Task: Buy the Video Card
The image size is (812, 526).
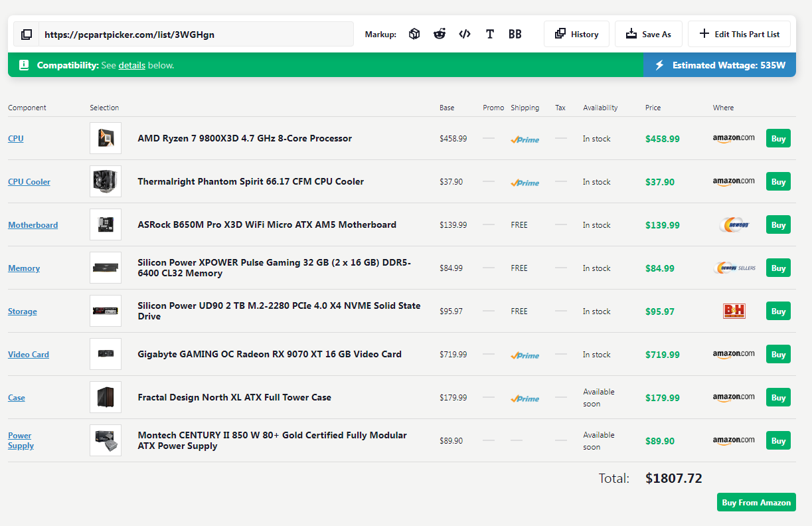Action: pyautogui.click(x=778, y=354)
